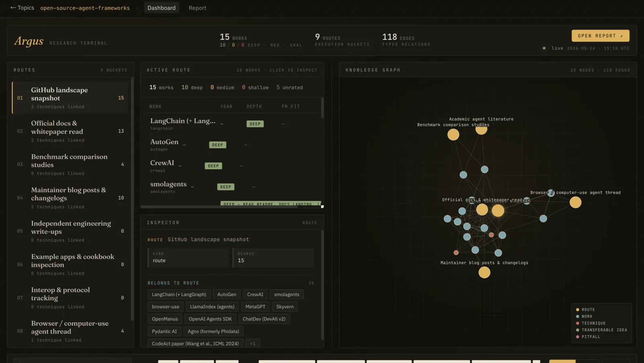Click the AutoGen chip in inspector
644x363 pixels.
pyautogui.click(x=227, y=294)
